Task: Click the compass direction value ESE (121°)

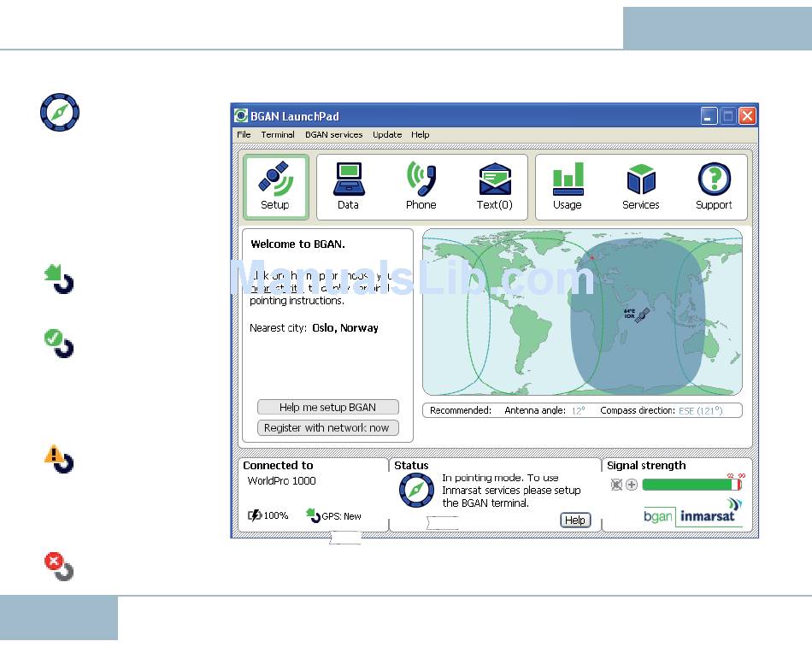Action: (701, 411)
